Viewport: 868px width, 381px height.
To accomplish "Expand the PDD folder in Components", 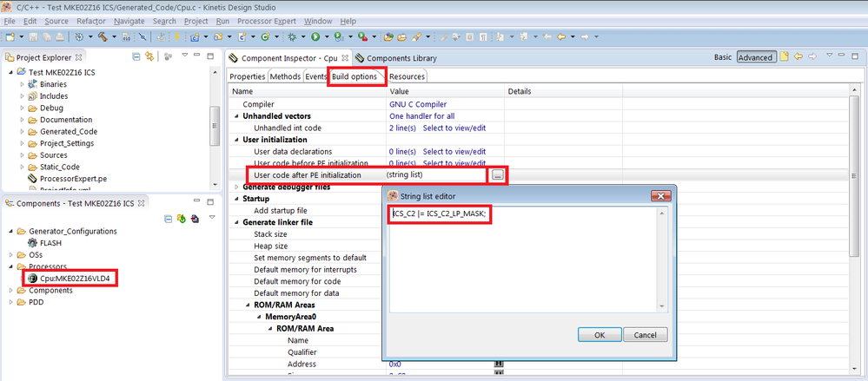I will point(11,303).
